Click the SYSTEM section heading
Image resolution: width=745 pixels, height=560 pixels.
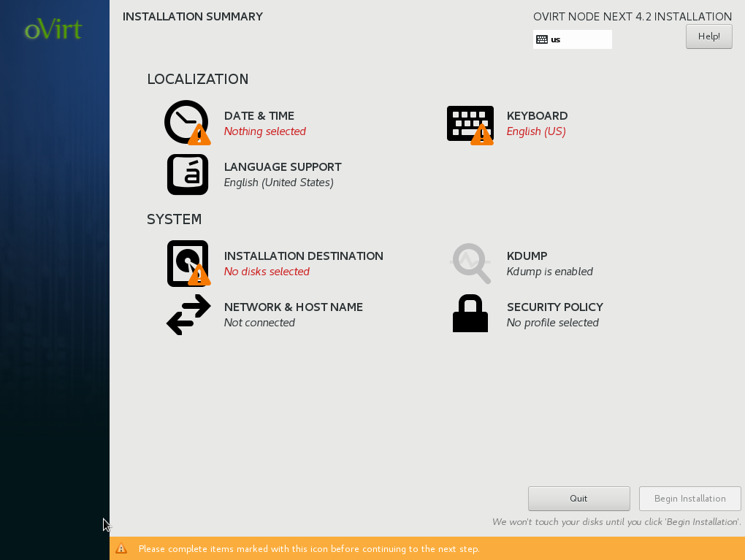click(x=174, y=219)
